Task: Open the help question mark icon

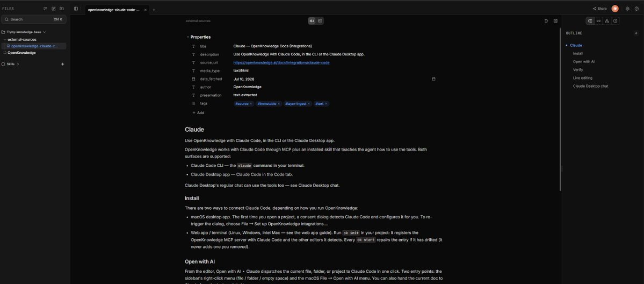Action: [x=636, y=9]
